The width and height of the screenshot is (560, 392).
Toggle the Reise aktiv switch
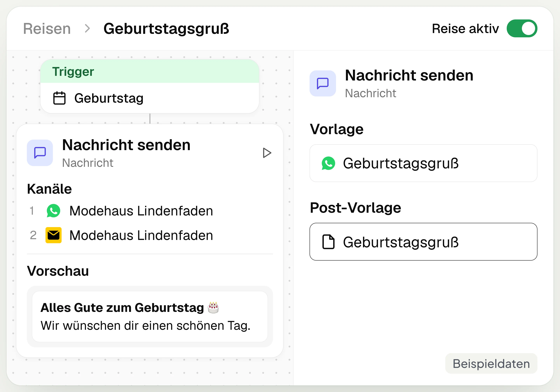[x=522, y=29]
